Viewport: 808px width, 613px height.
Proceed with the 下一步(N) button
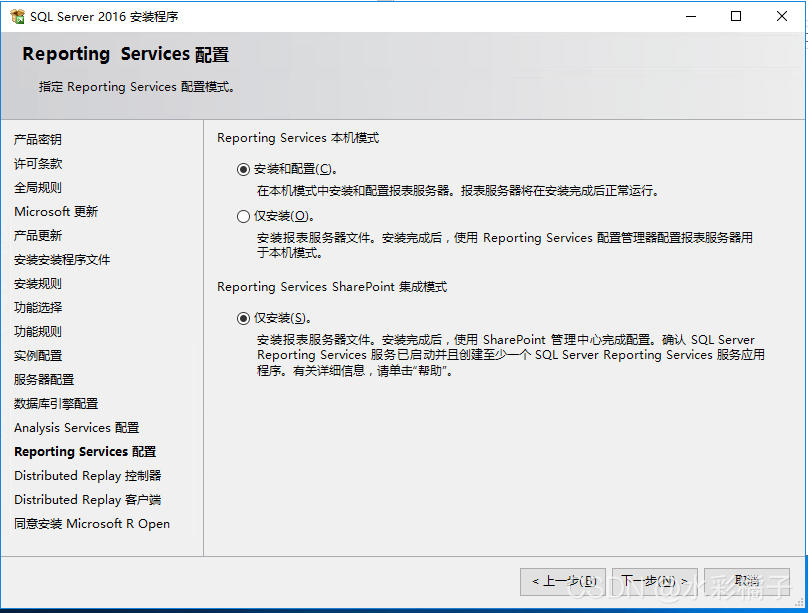(654, 582)
